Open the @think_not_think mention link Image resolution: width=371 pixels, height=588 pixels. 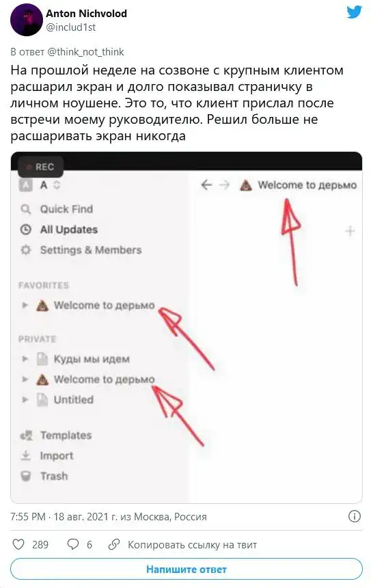point(85,52)
